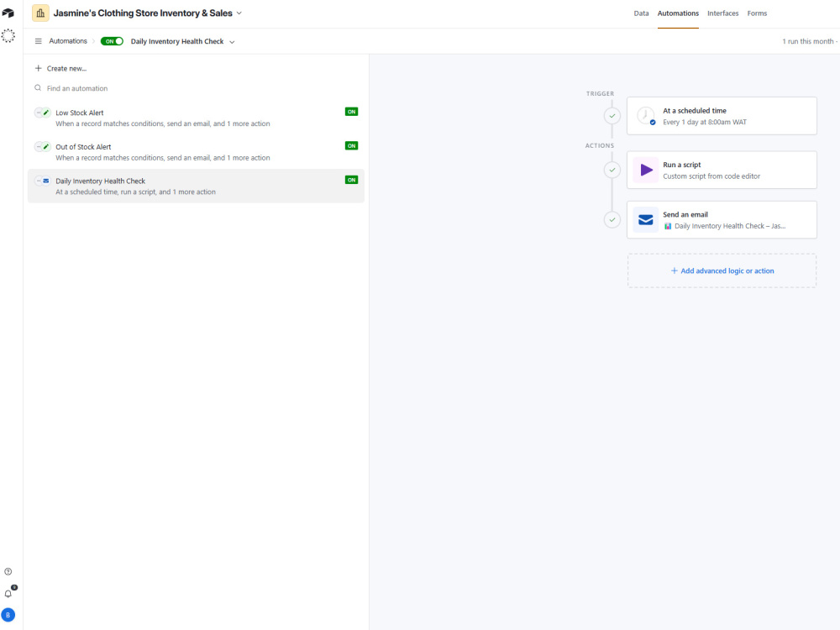The image size is (840, 630).
Task: Switch to the Automations tab
Action: pos(678,13)
